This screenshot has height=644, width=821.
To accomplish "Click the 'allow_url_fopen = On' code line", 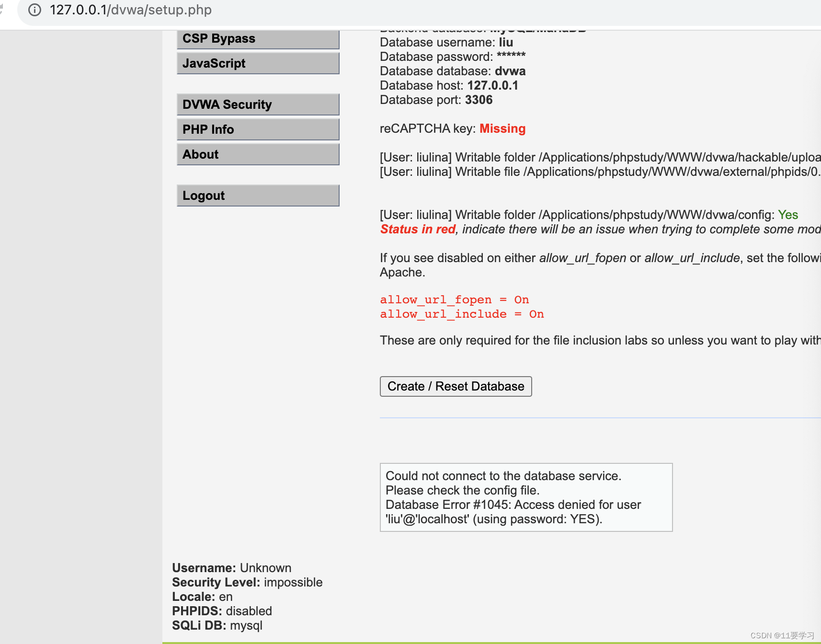I will pyautogui.click(x=454, y=299).
